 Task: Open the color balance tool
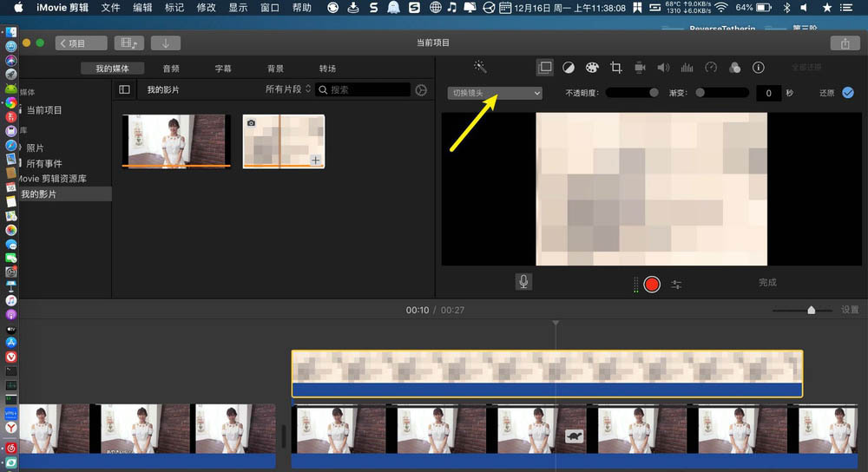(569, 68)
